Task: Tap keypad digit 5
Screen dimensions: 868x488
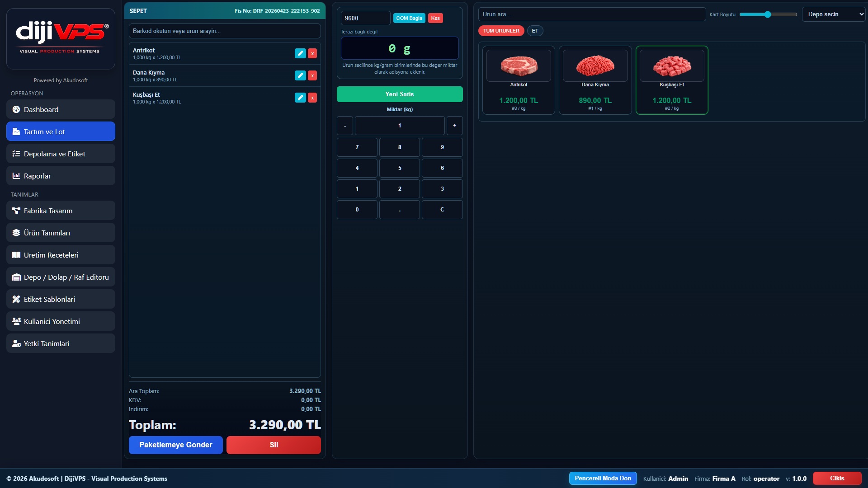Action: coord(400,168)
